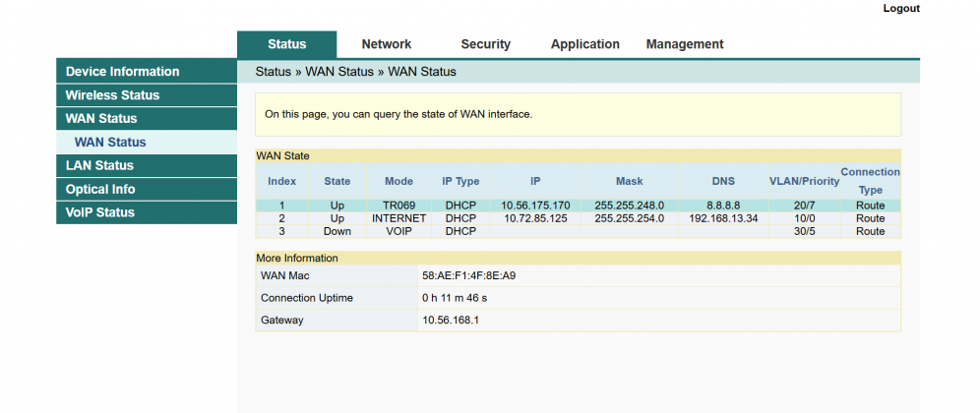Switch to the Status tab
The image size is (980, 413).
coord(286,44)
